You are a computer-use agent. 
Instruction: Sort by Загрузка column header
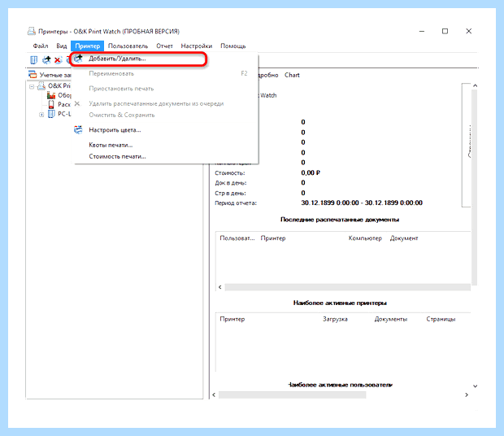(335, 320)
